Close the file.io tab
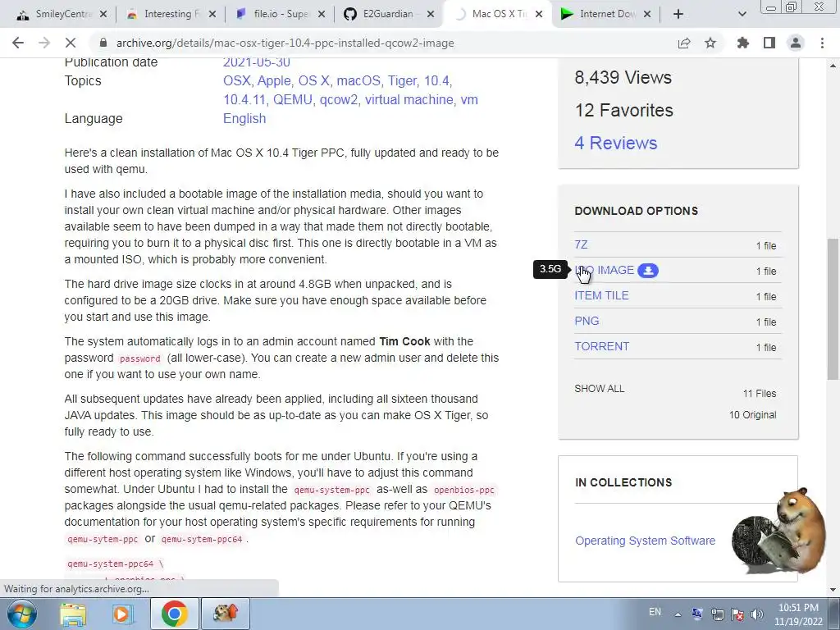 tap(322, 14)
